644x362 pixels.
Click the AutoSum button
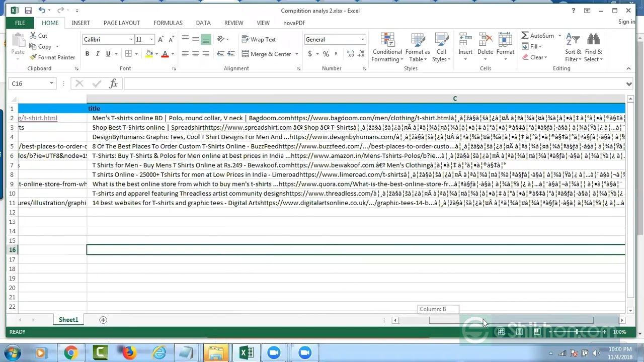[537, 36]
